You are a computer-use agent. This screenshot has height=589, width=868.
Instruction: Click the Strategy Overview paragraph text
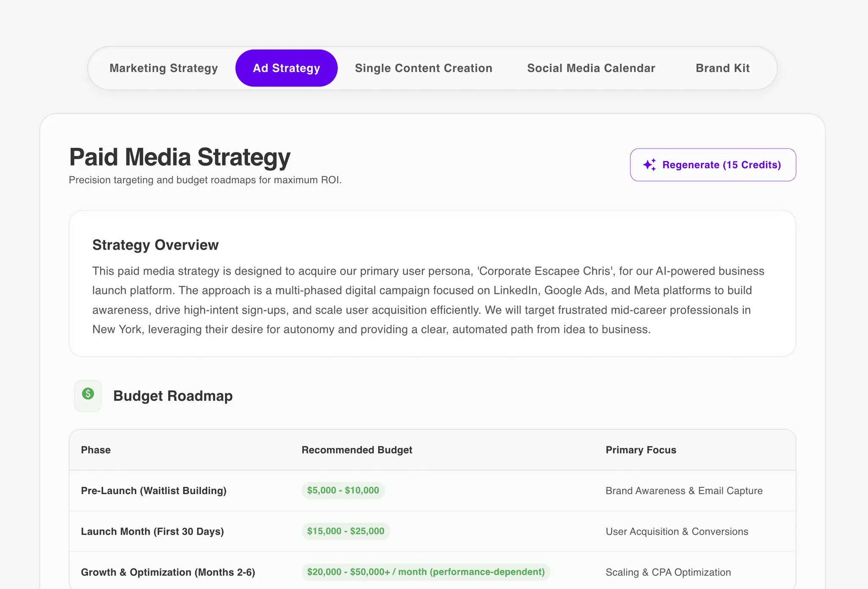(x=428, y=300)
